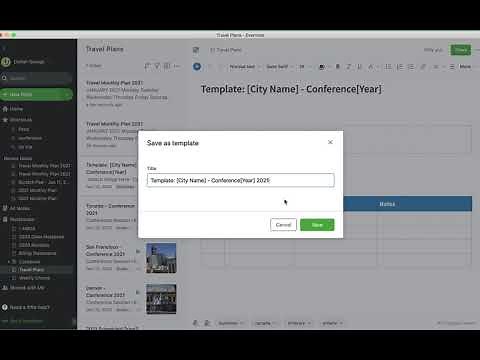This screenshot has height=360, width=480.
Task: Open the first tag dropdown in footer
Action: pyautogui.click(x=231, y=323)
